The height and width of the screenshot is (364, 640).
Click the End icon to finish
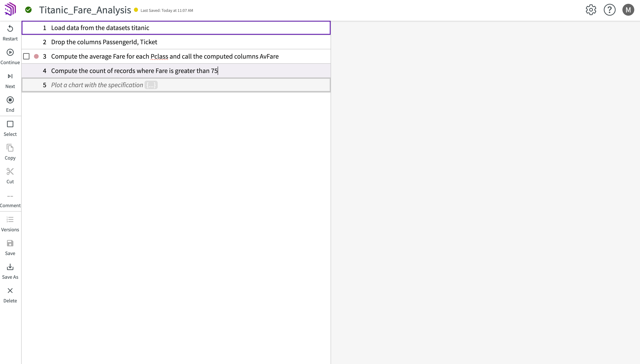(x=10, y=100)
